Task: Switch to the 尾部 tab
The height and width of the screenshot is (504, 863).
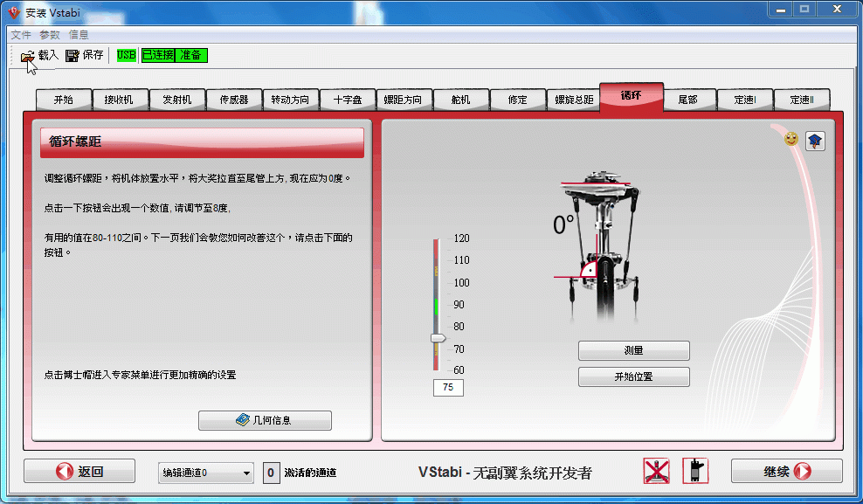Action: click(x=687, y=100)
